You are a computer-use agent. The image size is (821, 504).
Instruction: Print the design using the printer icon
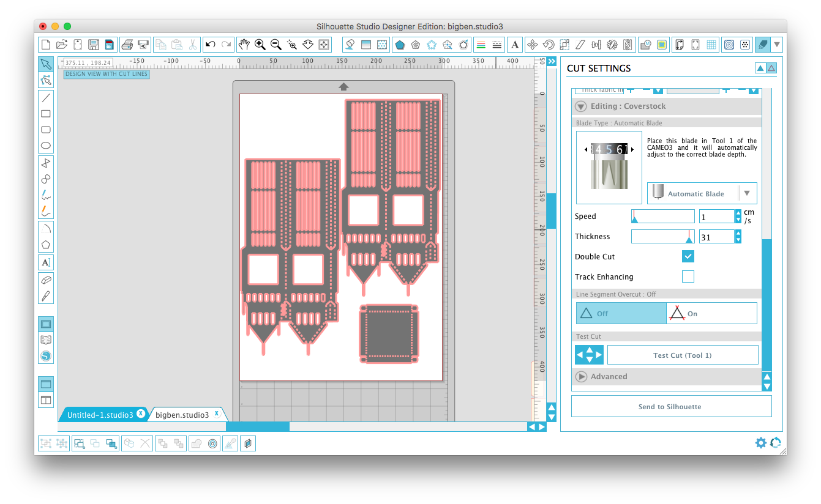(x=127, y=45)
